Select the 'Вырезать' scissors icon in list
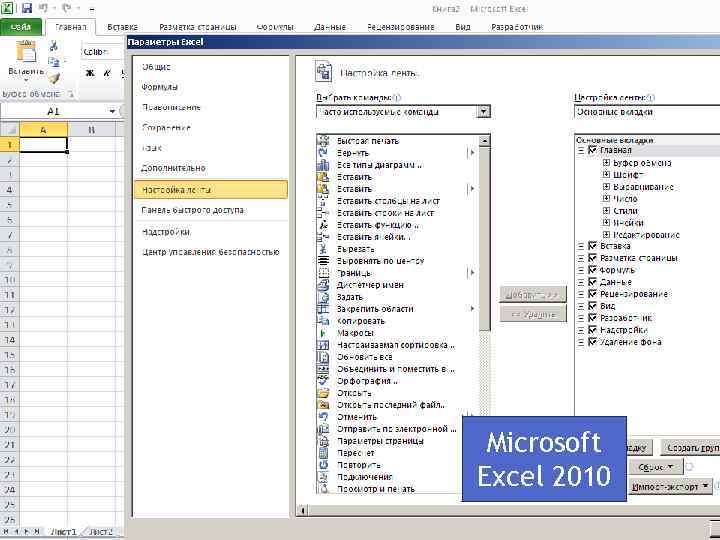Viewport: 720px width, 540px height. point(323,249)
